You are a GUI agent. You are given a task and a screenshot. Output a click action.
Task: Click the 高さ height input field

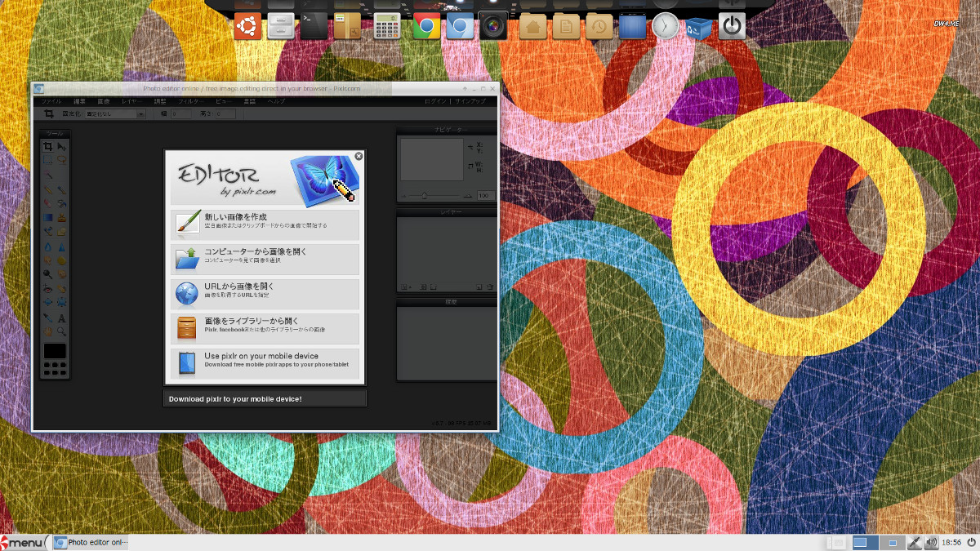(225, 114)
